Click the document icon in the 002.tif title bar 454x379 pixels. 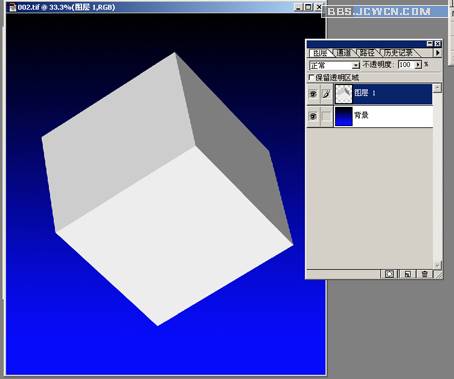(x=13, y=7)
